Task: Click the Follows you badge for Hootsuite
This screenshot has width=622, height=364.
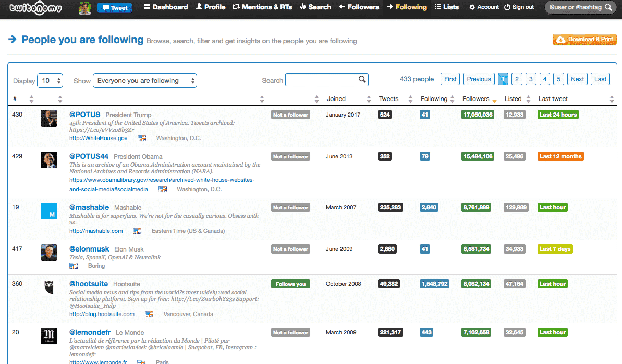Action: click(x=290, y=284)
